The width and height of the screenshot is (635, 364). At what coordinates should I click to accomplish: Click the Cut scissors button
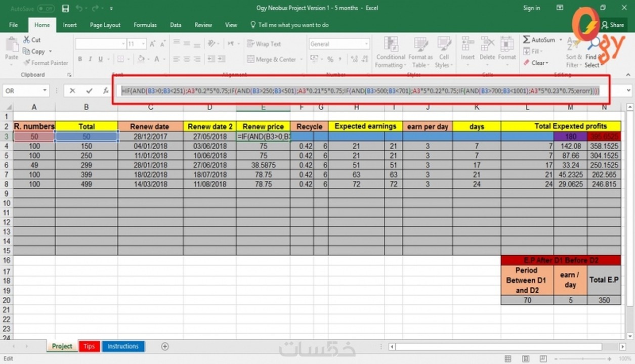pyautogui.click(x=32, y=39)
